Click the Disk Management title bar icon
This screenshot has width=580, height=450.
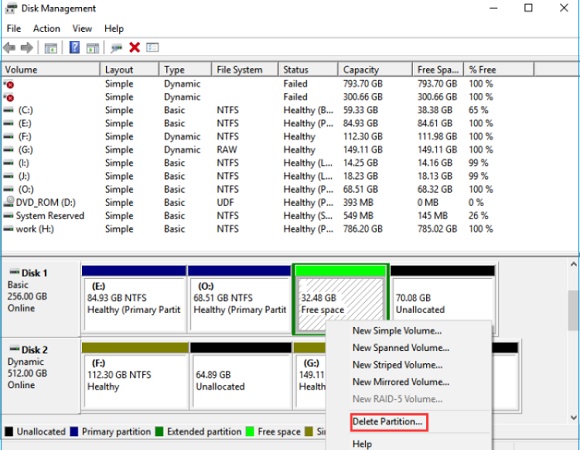[11, 8]
